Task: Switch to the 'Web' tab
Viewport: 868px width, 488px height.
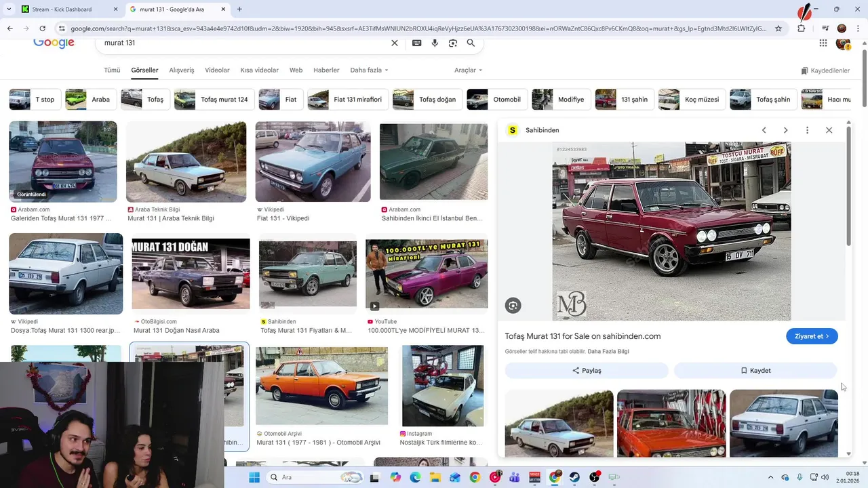Action: (x=296, y=70)
